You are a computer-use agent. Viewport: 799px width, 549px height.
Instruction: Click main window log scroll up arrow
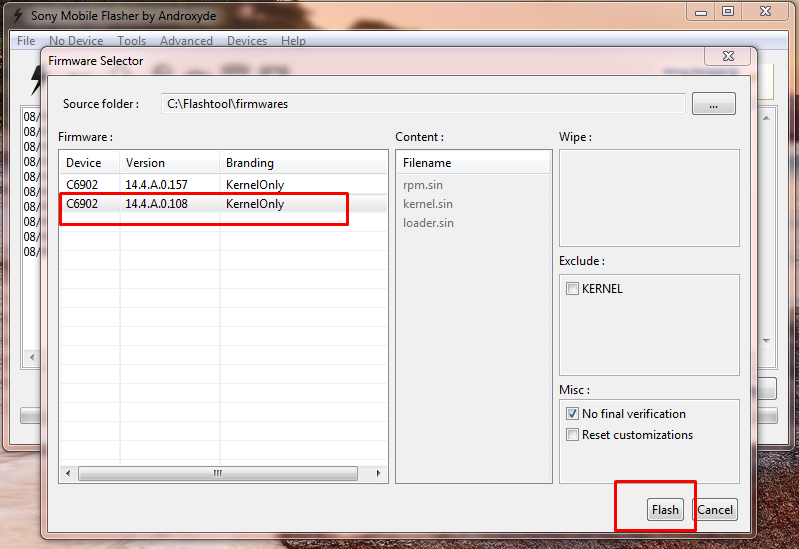766,118
